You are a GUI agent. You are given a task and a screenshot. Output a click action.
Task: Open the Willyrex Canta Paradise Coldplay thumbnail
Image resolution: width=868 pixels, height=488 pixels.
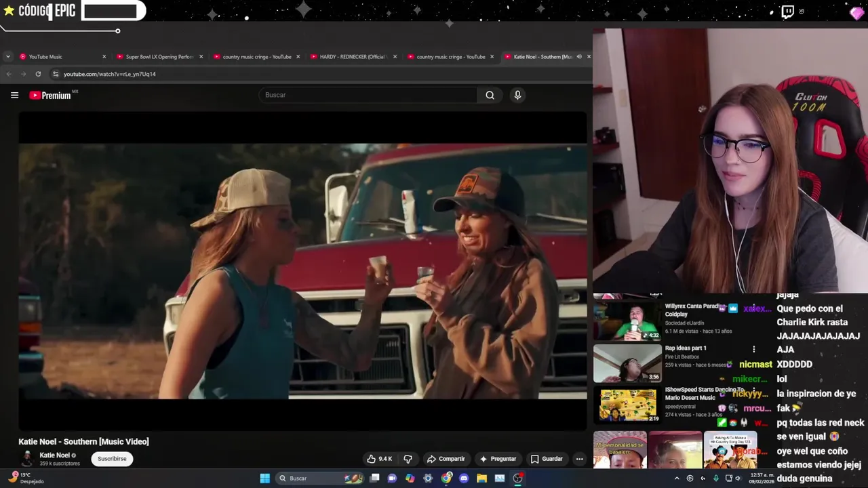tap(627, 320)
